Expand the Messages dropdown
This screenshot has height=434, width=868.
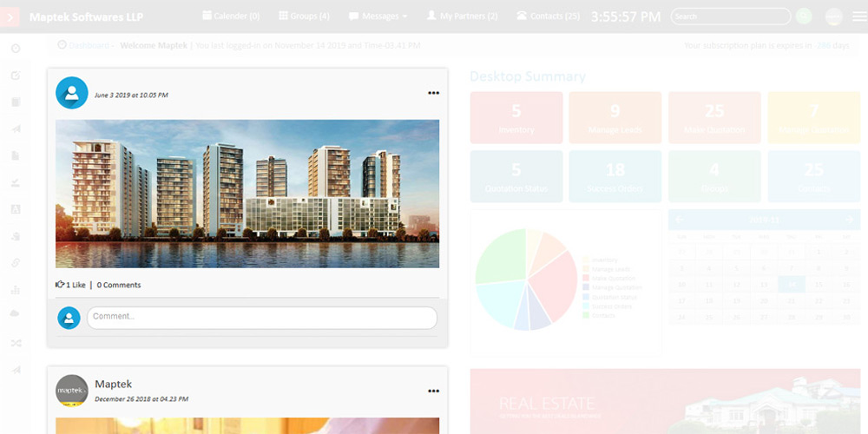[378, 16]
